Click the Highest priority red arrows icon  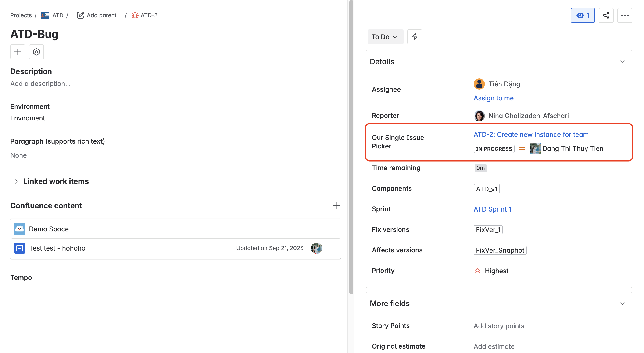[x=478, y=271]
